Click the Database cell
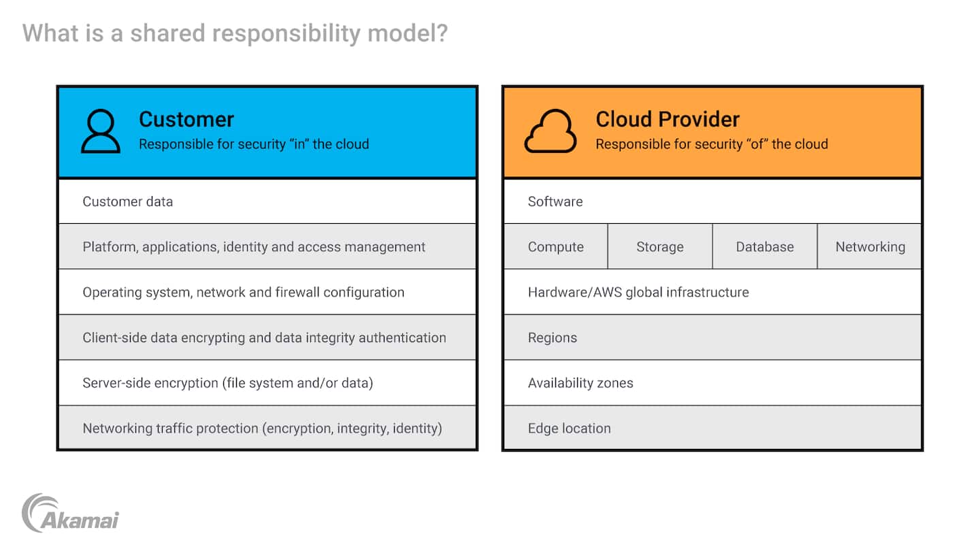This screenshot has width=980, height=551. pyautogui.click(x=764, y=247)
